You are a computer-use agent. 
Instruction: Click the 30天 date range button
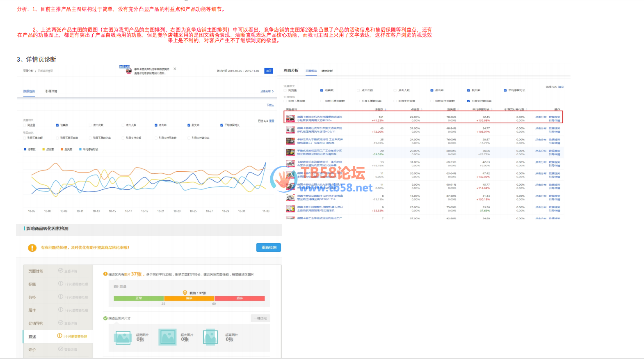click(x=269, y=71)
